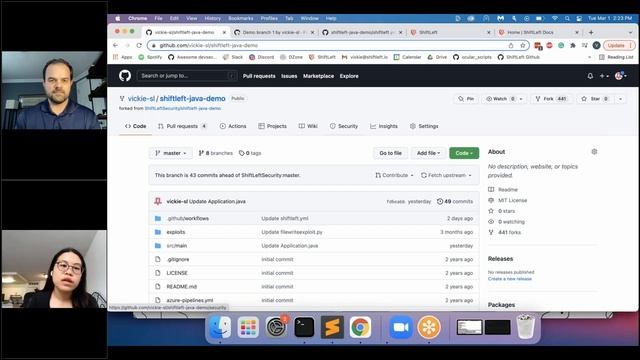
Task: Expand the Fetch upstream dropdown
Action: [x=446, y=175]
